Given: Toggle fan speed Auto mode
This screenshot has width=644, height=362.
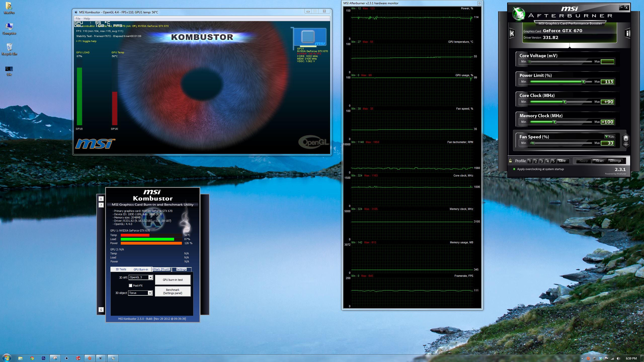Looking at the screenshot, I should point(610,137).
